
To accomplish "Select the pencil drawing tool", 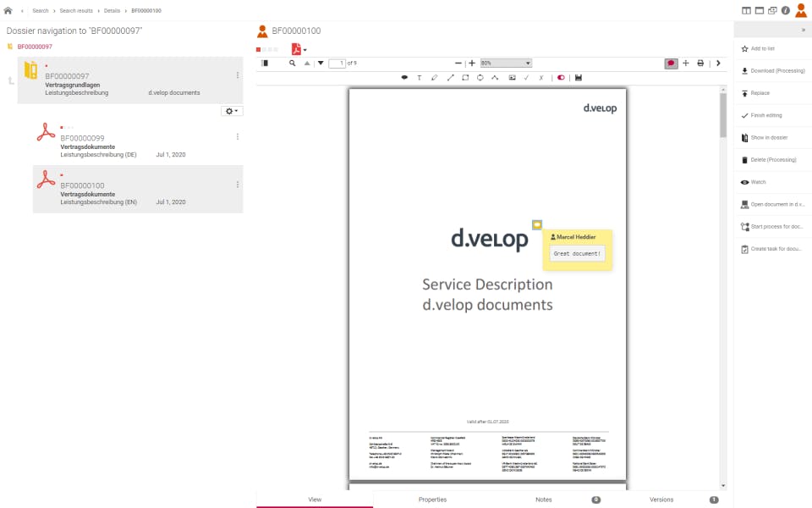I will click(435, 77).
